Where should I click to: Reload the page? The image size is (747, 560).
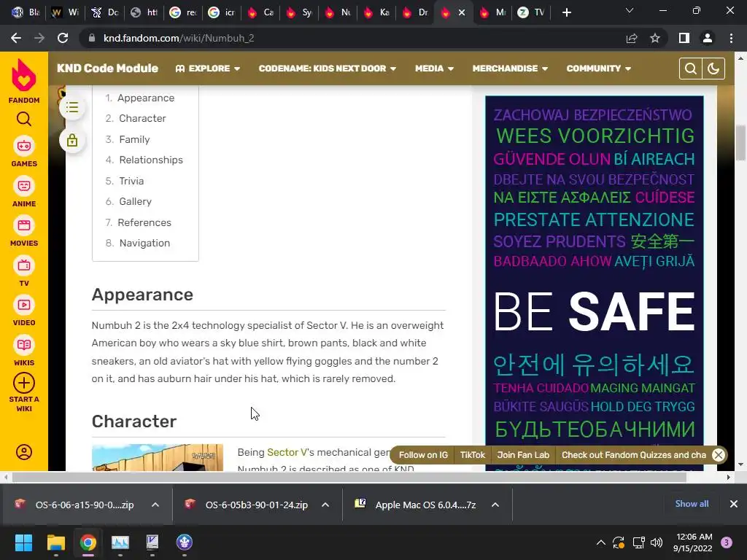pyautogui.click(x=63, y=38)
